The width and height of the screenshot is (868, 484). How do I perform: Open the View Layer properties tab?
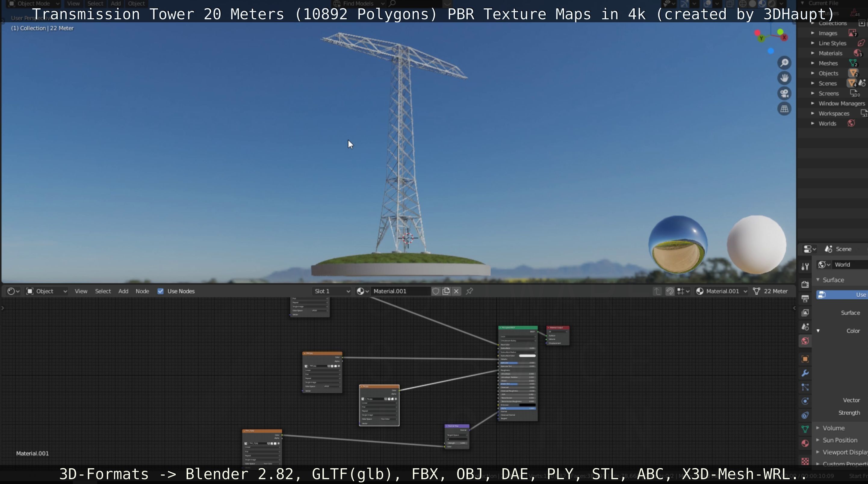coord(805,312)
